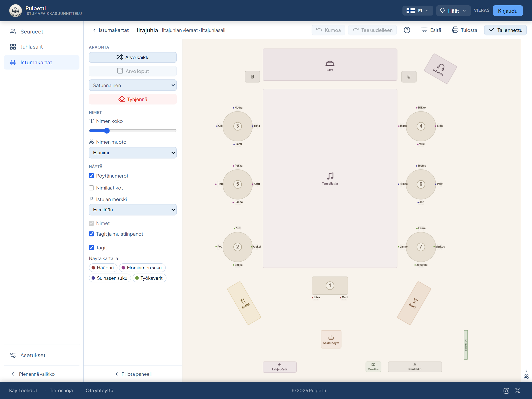The image size is (532, 399).
Task: Open Instagram link in footer
Action: pyautogui.click(x=506, y=391)
